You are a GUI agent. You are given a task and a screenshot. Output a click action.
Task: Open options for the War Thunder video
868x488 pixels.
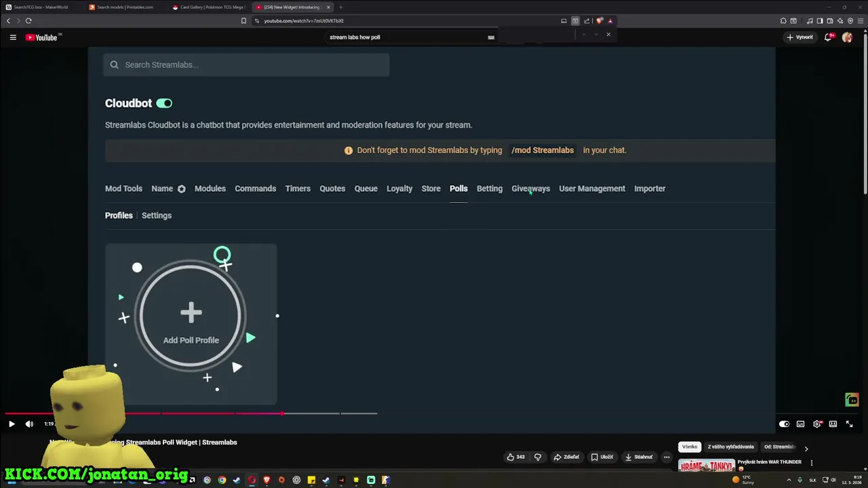coord(812,463)
